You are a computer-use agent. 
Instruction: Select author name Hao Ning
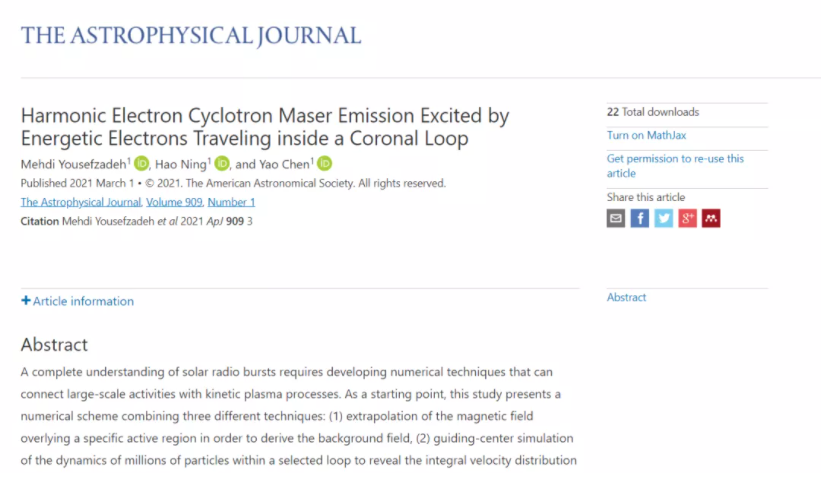pos(180,164)
